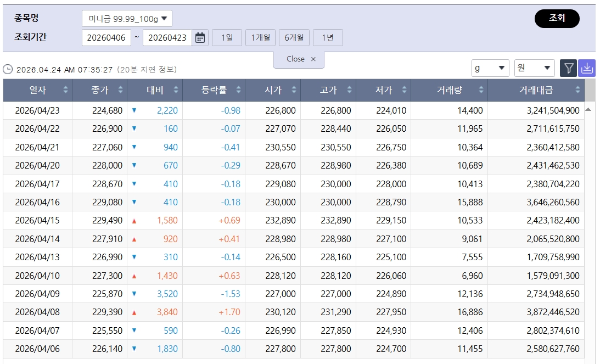Click date cell 2026/04/21
Image resolution: width=600 pixels, height=364 pixels.
[x=37, y=147]
